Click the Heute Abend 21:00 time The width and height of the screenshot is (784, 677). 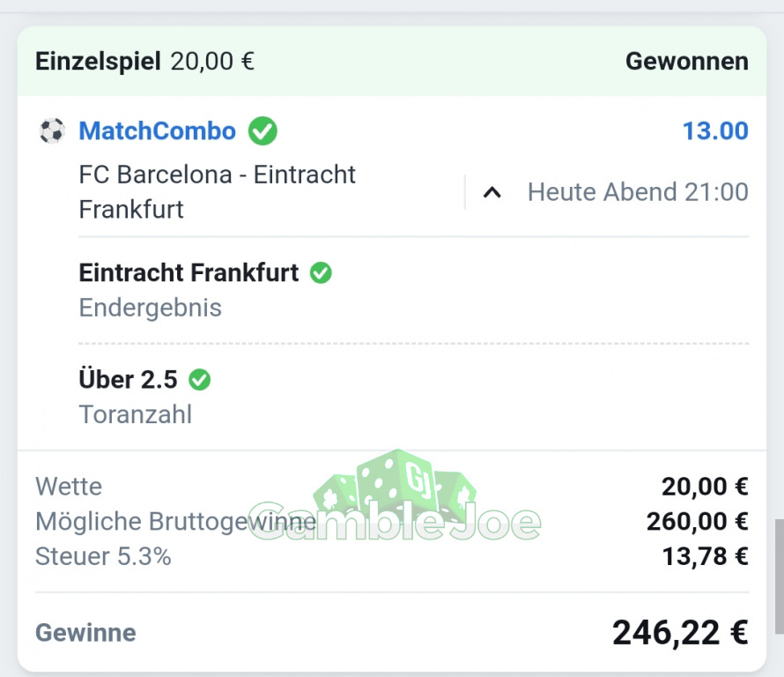click(638, 192)
